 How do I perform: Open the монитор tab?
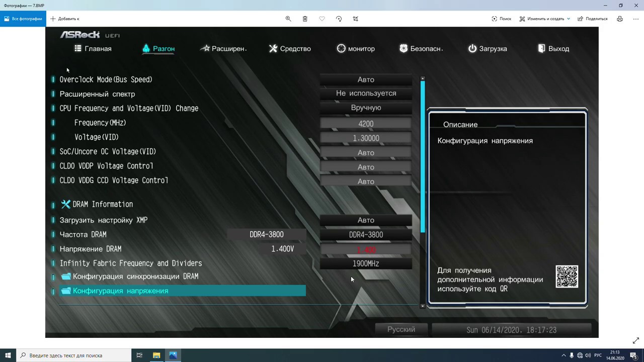click(x=356, y=49)
